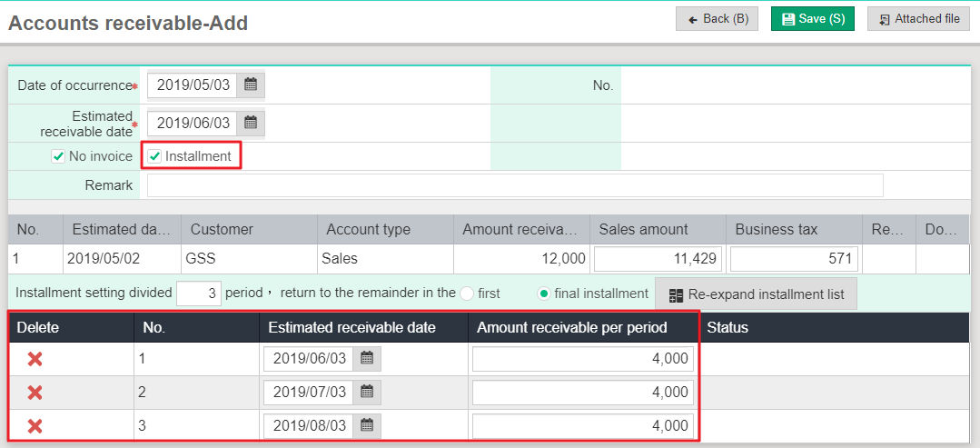Click the Back (B) button
The width and height of the screenshot is (980, 448).
tap(718, 19)
